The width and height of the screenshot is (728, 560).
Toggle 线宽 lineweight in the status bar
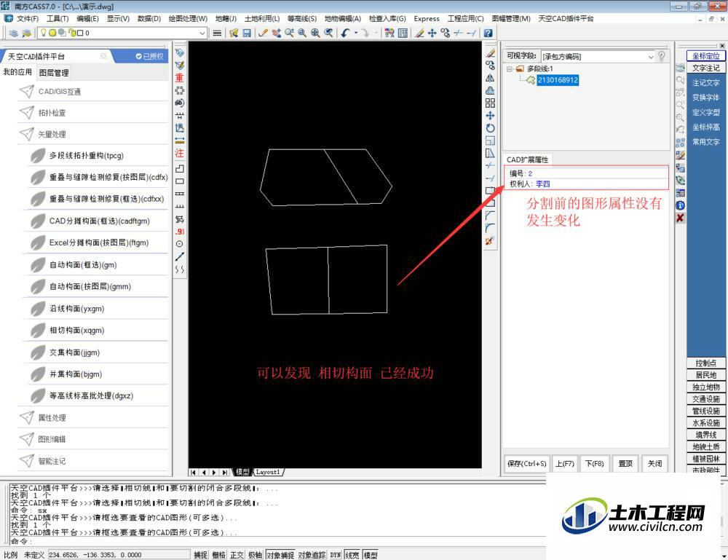click(352, 555)
